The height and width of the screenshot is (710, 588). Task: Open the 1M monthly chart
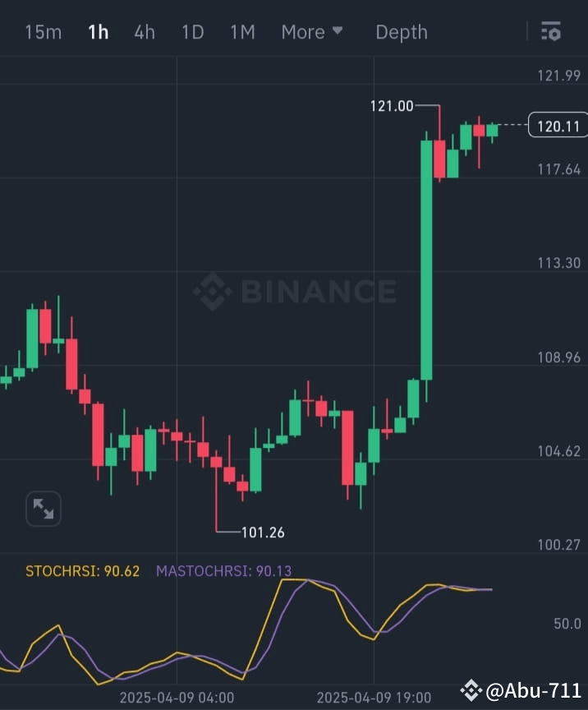[242, 31]
